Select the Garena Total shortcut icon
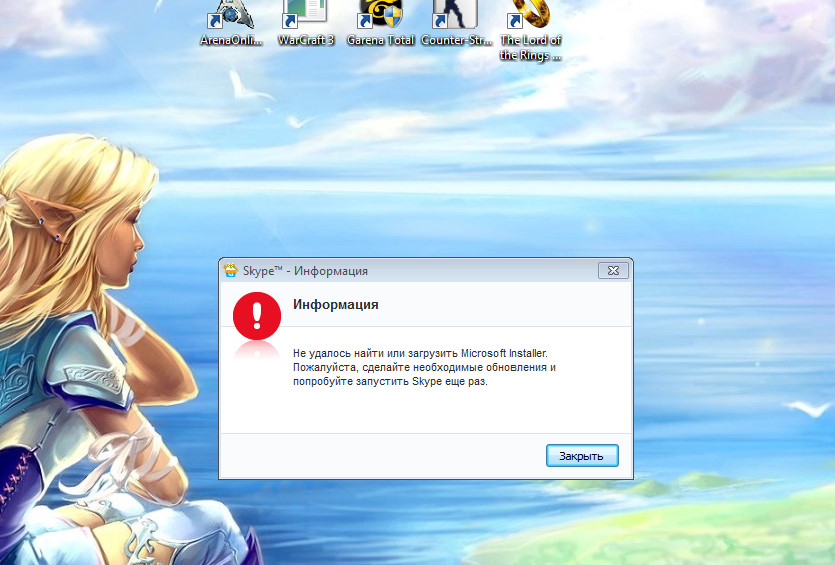Image resolution: width=835 pixels, height=565 pixels. [x=380, y=14]
